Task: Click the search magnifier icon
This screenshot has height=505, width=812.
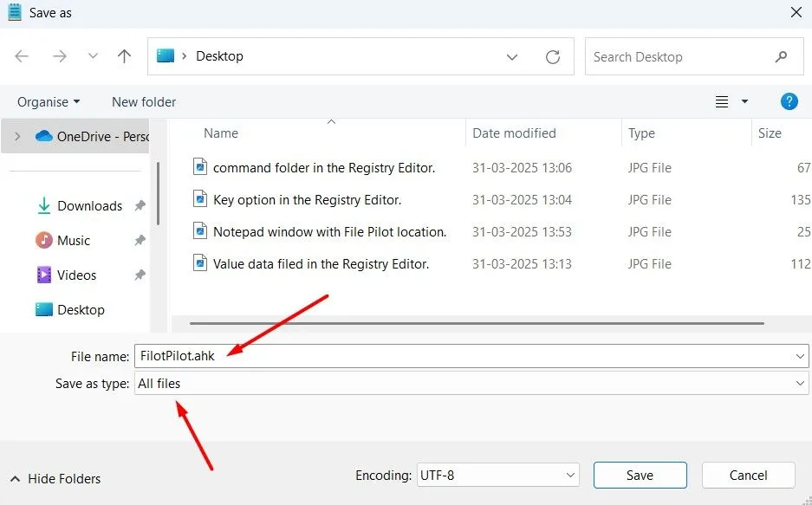Action: [x=783, y=56]
